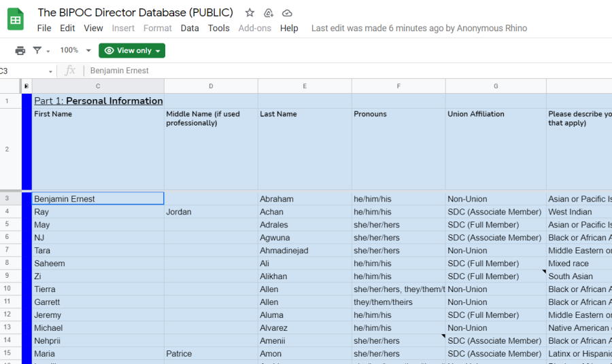Select row 8 header
This screenshot has height=364, width=612.
point(7,263)
